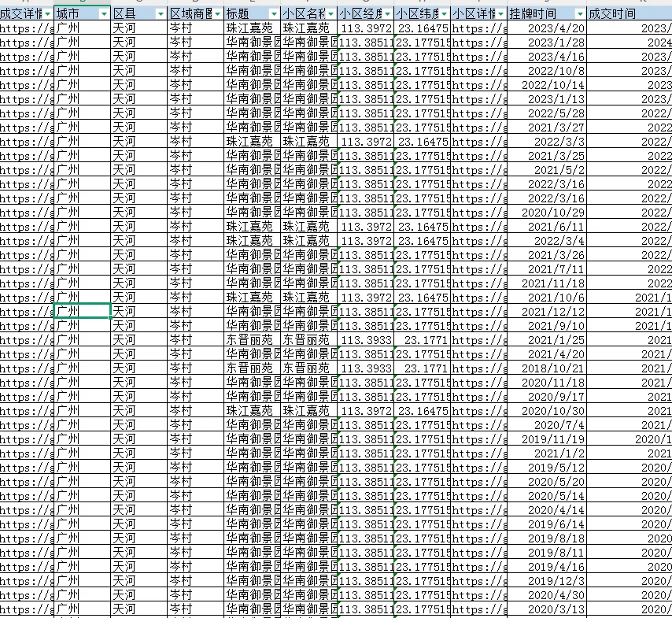The image size is (672, 618).
Task: Click the 珠江嘉苑 title cell in the 2023/4/20 row
Action: 253,28
